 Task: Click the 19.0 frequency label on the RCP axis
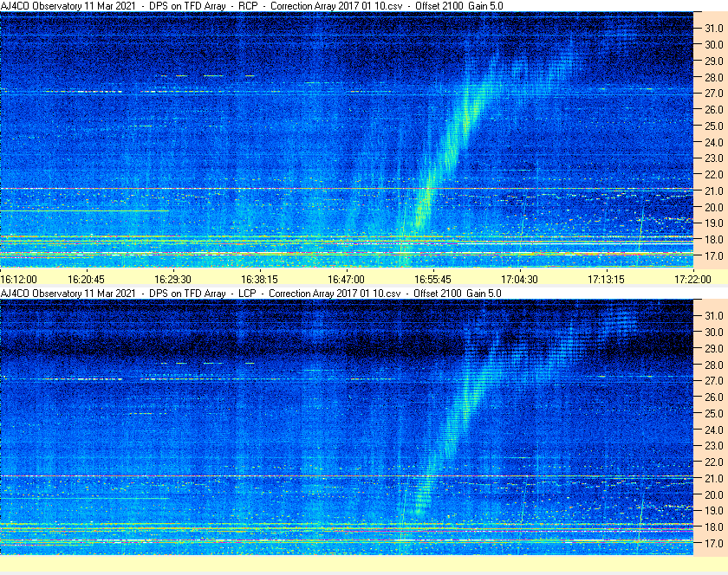[x=714, y=223]
